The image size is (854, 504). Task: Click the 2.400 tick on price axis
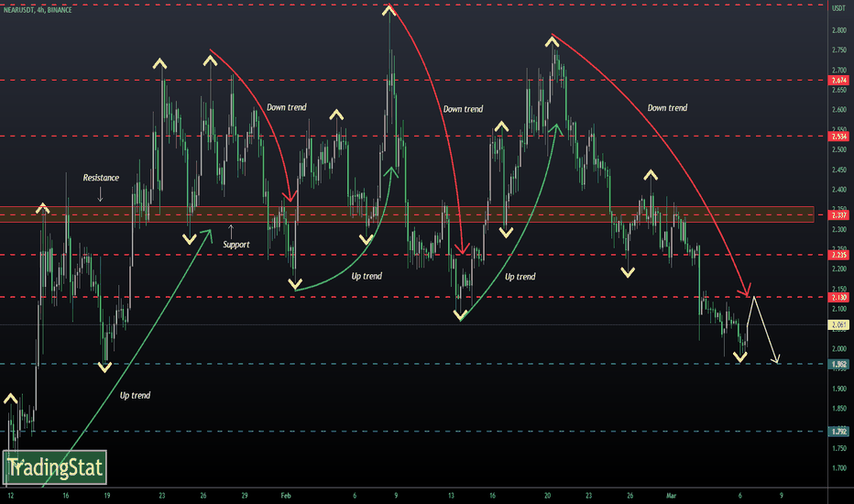pos(839,190)
